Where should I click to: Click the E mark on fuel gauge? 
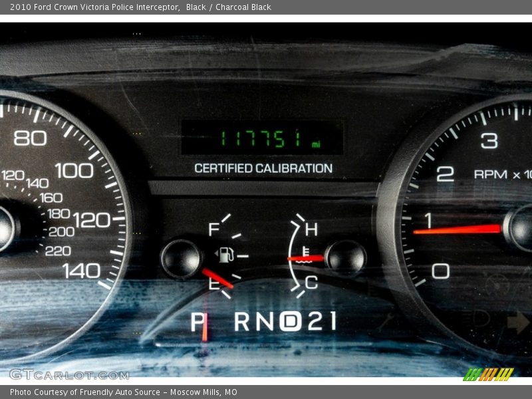pos(213,283)
